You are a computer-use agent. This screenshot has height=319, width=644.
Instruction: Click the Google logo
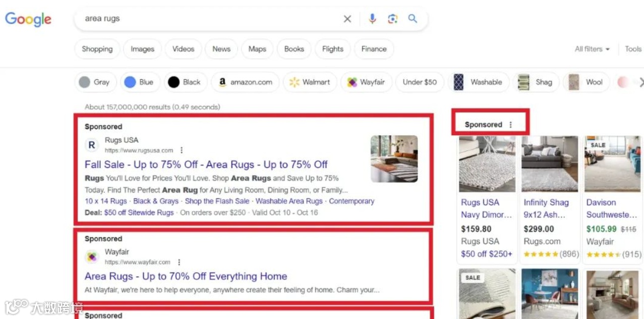point(28,19)
